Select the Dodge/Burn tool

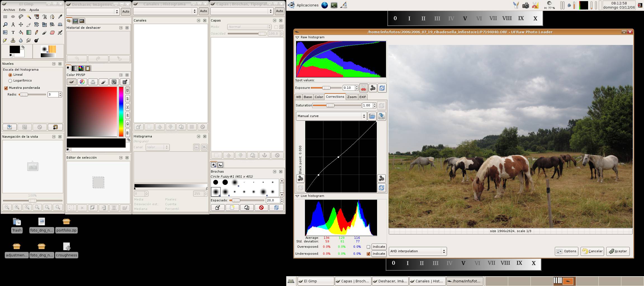point(36,40)
